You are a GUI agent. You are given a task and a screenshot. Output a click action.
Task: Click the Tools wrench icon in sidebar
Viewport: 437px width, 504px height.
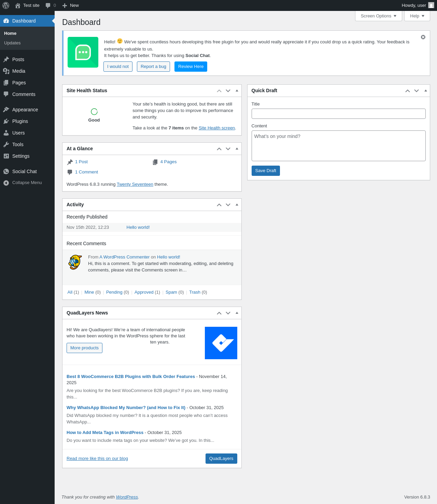tap(6, 144)
